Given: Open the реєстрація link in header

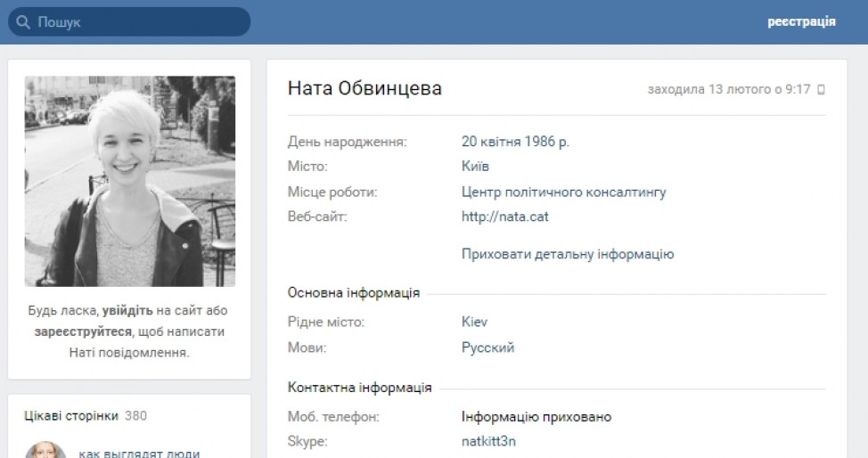Looking at the screenshot, I should [801, 22].
